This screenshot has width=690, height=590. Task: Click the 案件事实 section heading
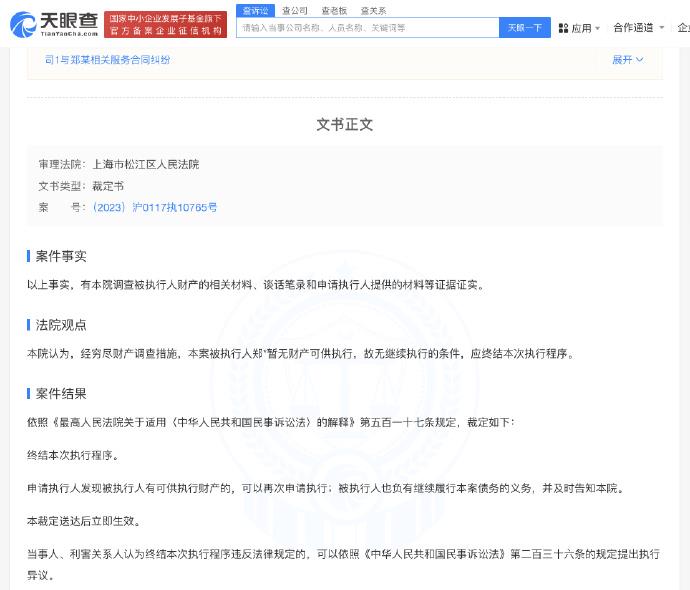(x=61, y=256)
